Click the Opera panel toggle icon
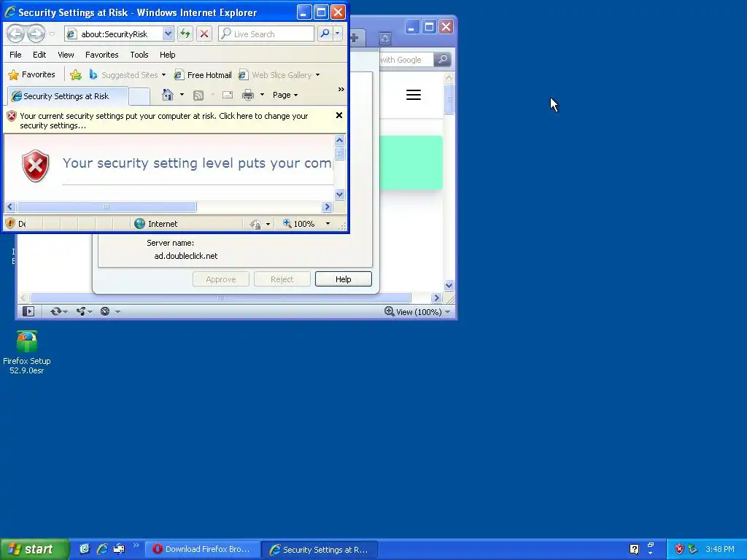Viewport: 747px width, 560px height. click(x=28, y=311)
